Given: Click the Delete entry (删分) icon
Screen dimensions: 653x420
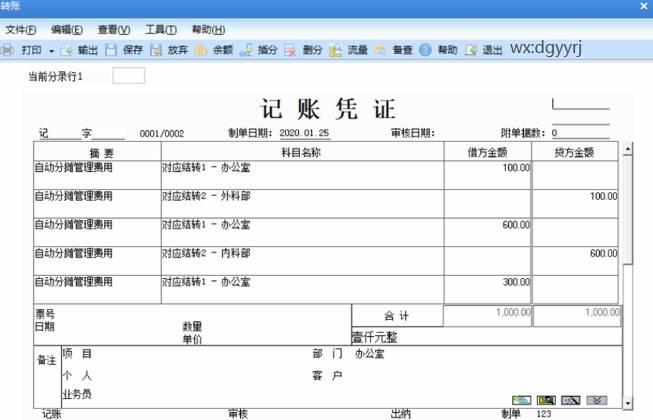Looking at the screenshot, I should pyautogui.click(x=290, y=50).
